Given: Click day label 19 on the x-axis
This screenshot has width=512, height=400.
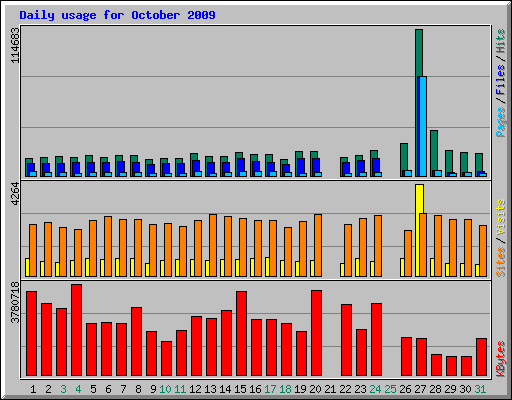Looking at the screenshot, I should (300, 389).
